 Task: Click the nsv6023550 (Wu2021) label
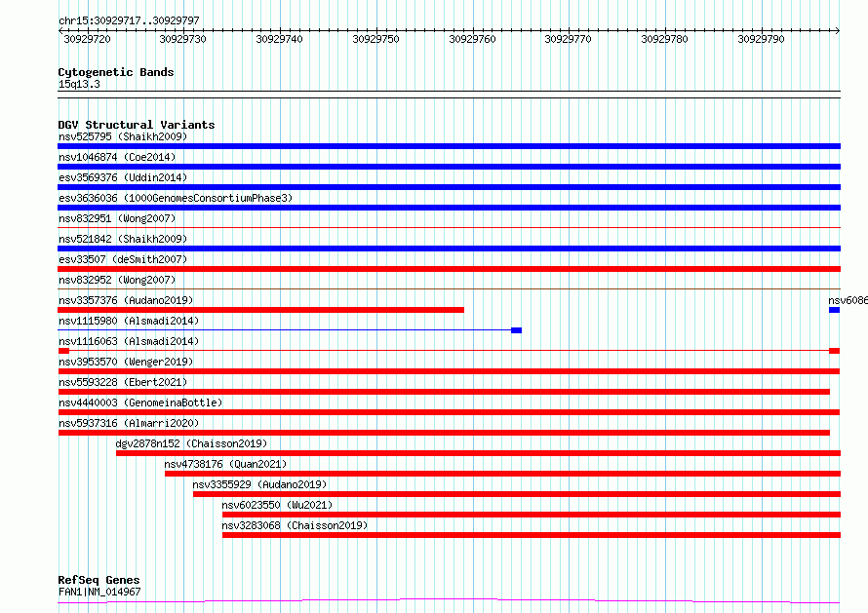click(277, 505)
